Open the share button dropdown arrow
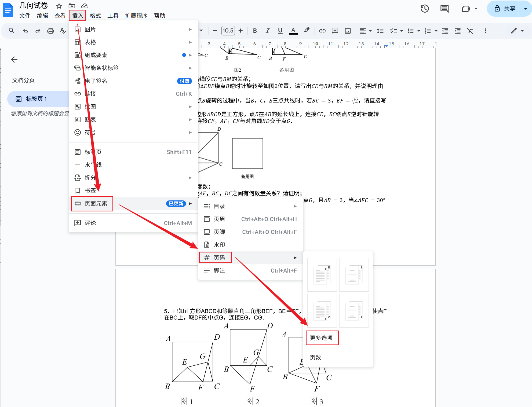Viewport: 532px width, 407px height. click(525, 9)
